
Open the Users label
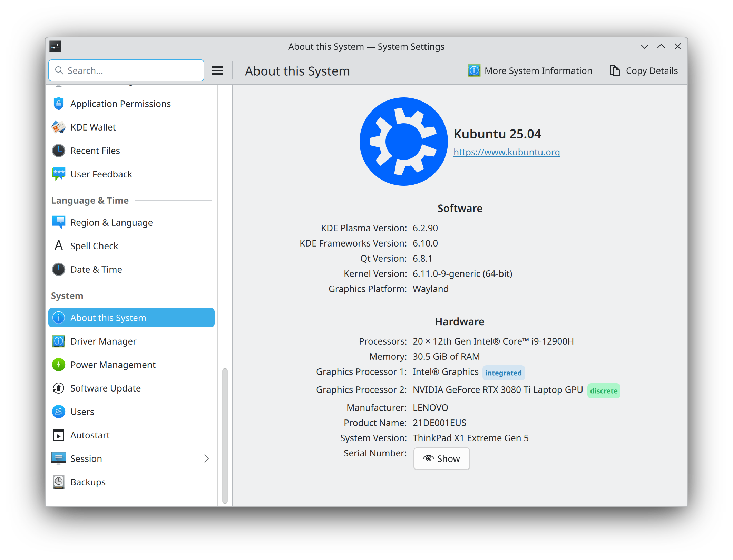click(x=82, y=412)
